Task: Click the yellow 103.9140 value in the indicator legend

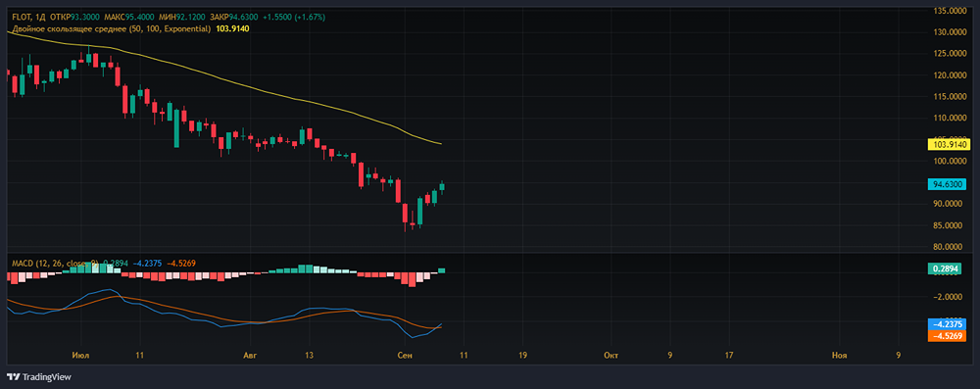Action: click(x=232, y=28)
